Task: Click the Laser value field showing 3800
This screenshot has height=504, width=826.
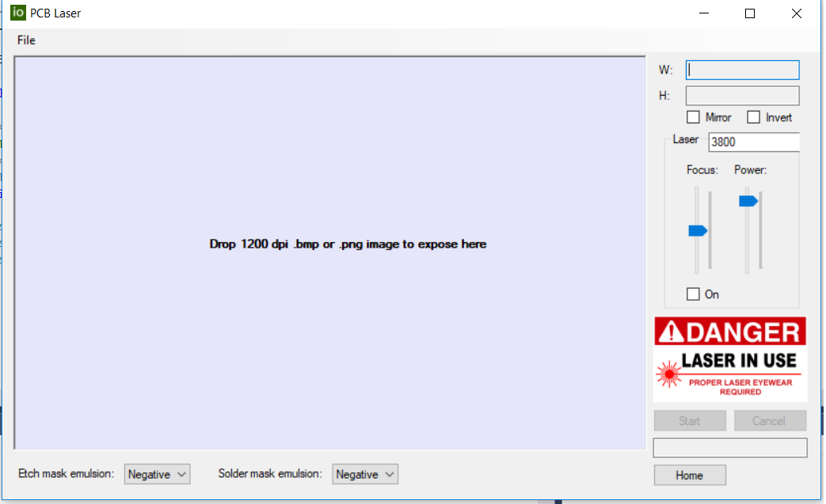Action: pos(753,142)
